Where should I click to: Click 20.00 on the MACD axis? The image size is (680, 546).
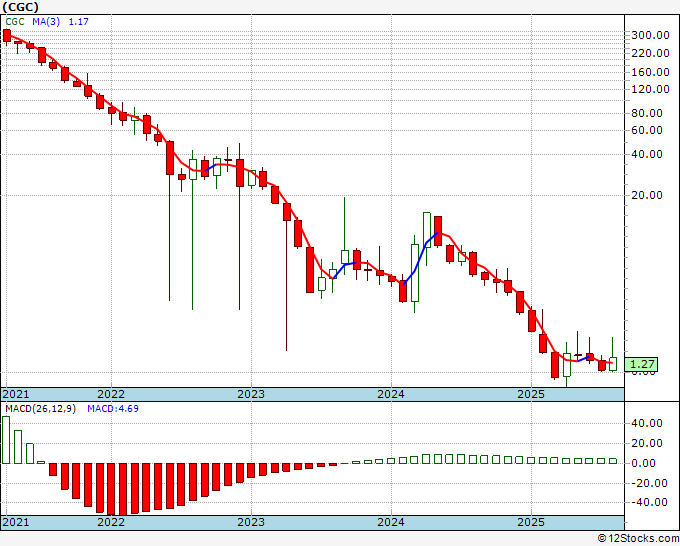(x=647, y=443)
